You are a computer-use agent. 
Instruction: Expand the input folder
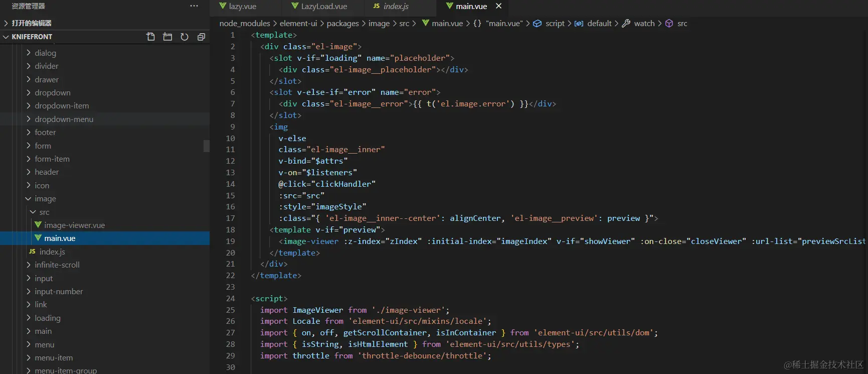point(44,278)
